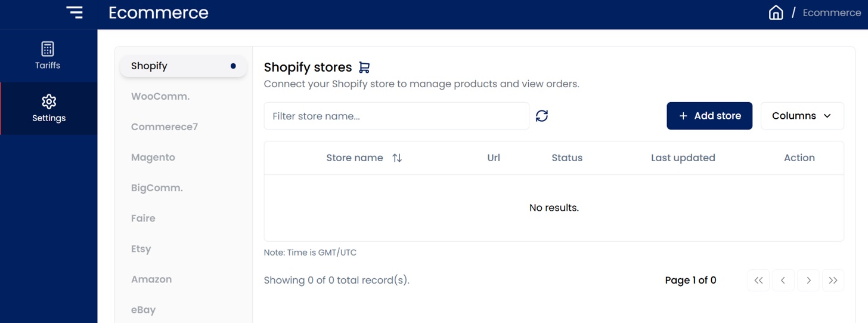Click the Filter store name field
The image size is (868, 323).
[x=396, y=116]
